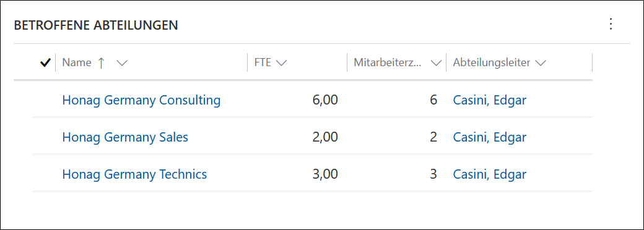Open the Honag Germany Technics link
Image resolution: width=644 pixels, height=230 pixels.
(135, 174)
